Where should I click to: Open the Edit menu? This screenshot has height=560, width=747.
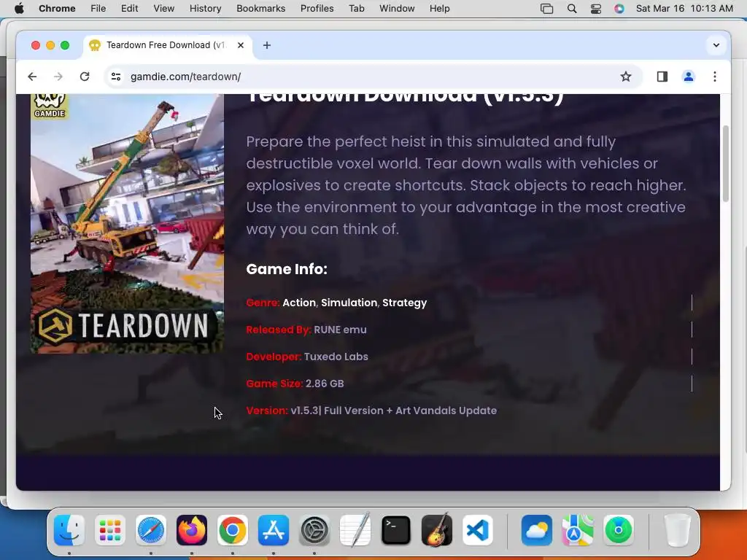pyautogui.click(x=130, y=9)
